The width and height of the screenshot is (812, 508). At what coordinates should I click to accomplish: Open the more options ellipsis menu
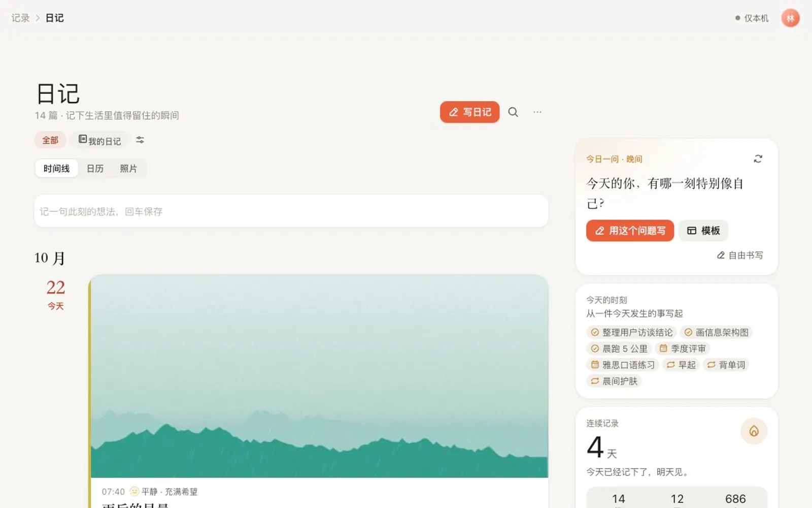537,112
